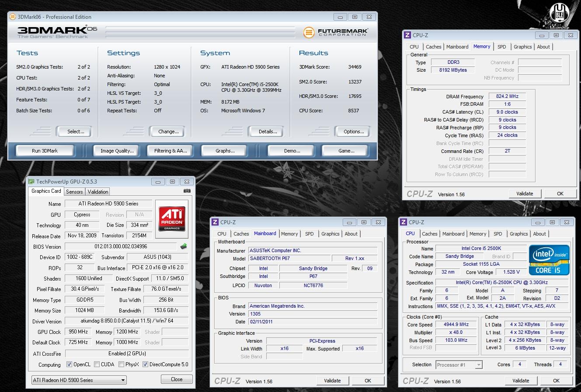Click the ATI Radeon Graphics logo
Viewport: 581px width, 392px height.
(172, 219)
